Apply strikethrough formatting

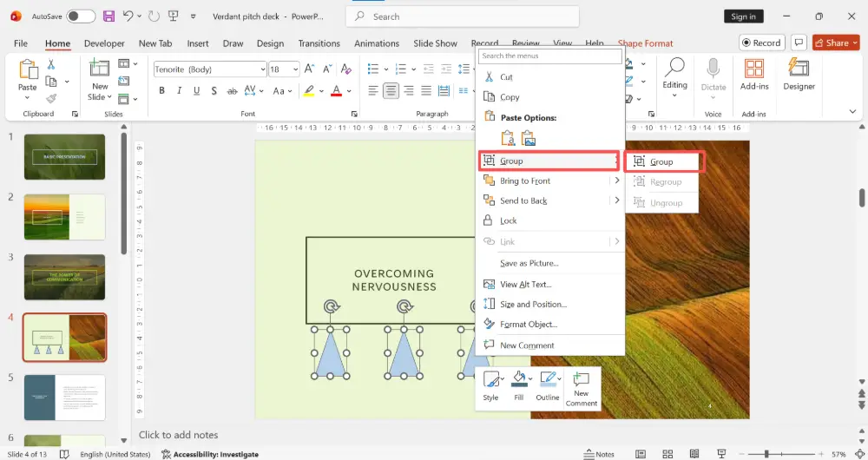[232, 90]
